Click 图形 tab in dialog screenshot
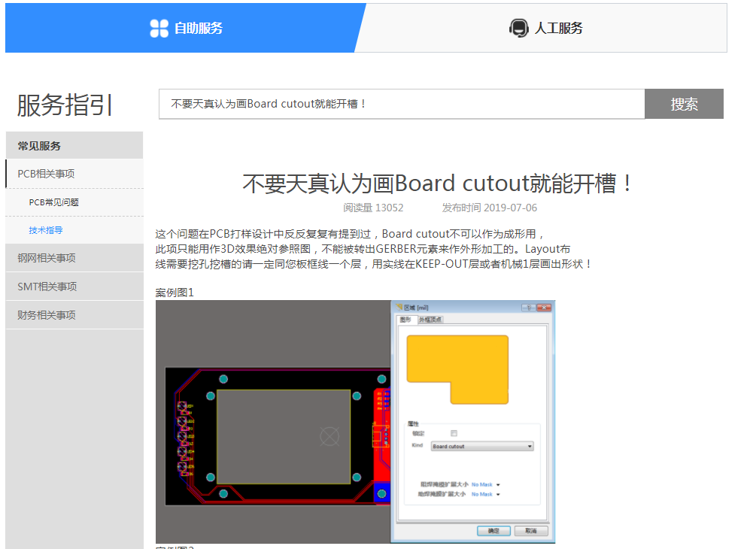 click(x=405, y=320)
